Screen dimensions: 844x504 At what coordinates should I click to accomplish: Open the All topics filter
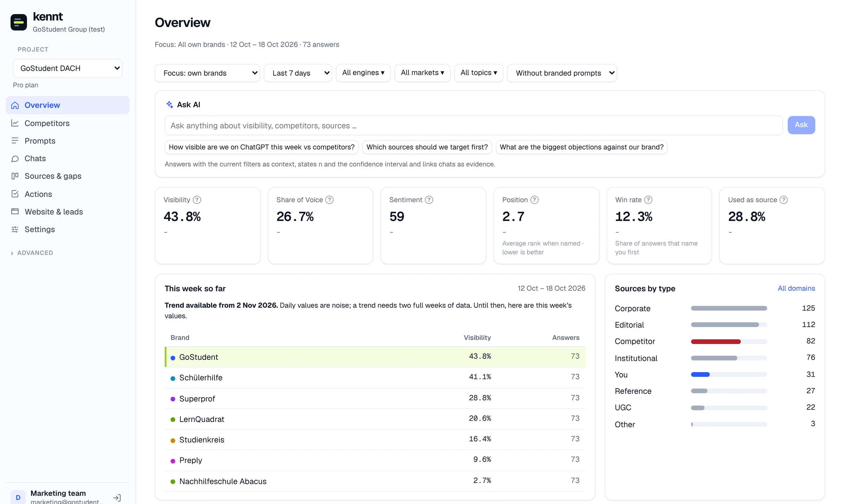(479, 73)
